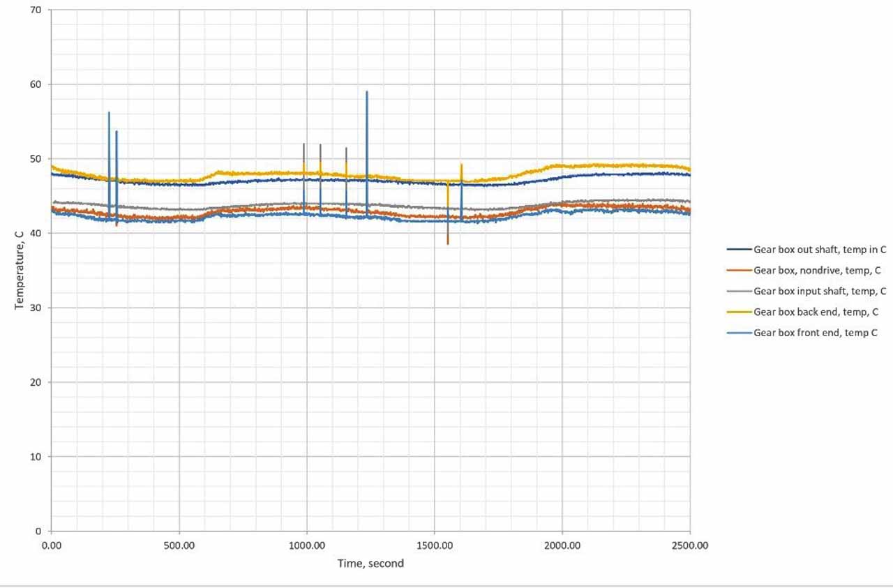Viewport: 893px width, 588px height.
Task: Select the 500.00 time axis label
Action: [179, 545]
